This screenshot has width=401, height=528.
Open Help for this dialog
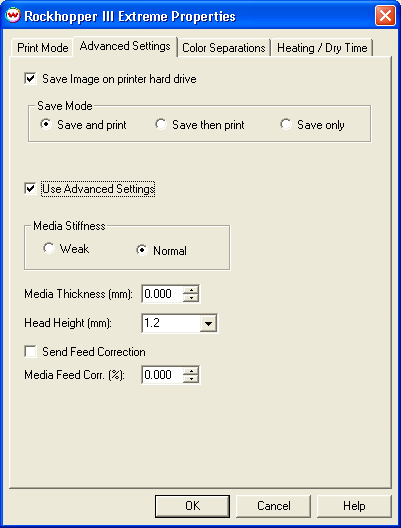click(354, 506)
